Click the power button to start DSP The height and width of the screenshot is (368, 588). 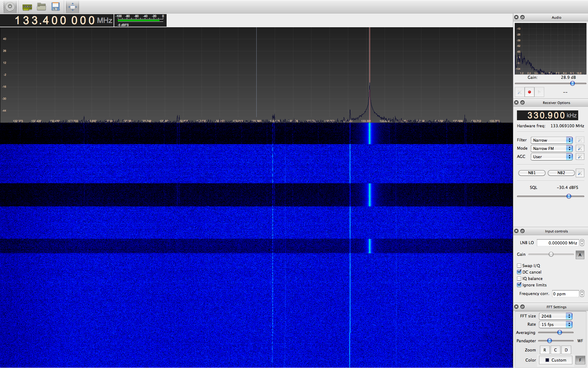[10, 6]
